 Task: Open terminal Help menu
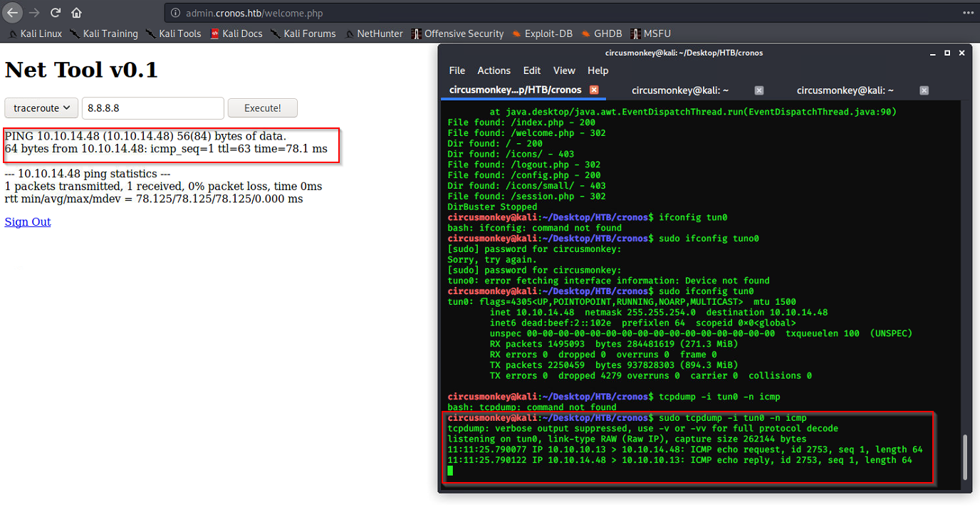point(598,70)
